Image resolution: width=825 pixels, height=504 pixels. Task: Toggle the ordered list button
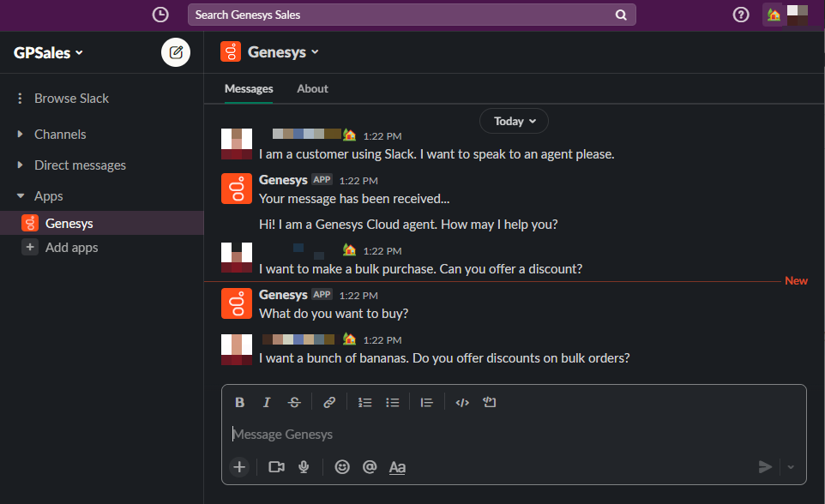click(364, 403)
